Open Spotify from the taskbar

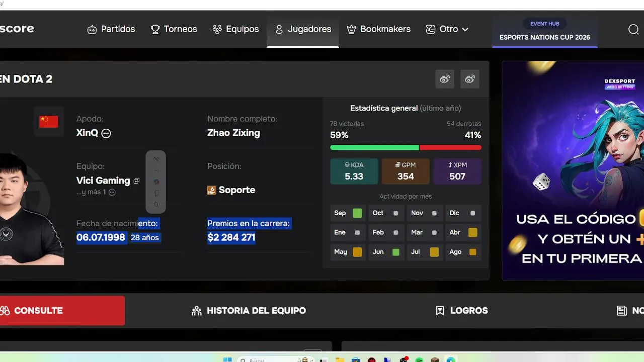point(419,359)
